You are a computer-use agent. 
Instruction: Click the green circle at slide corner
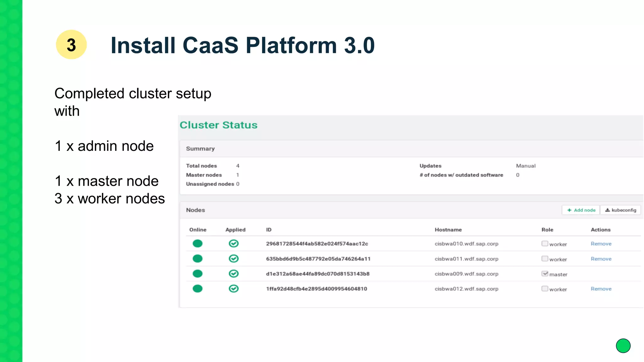click(x=623, y=346)
